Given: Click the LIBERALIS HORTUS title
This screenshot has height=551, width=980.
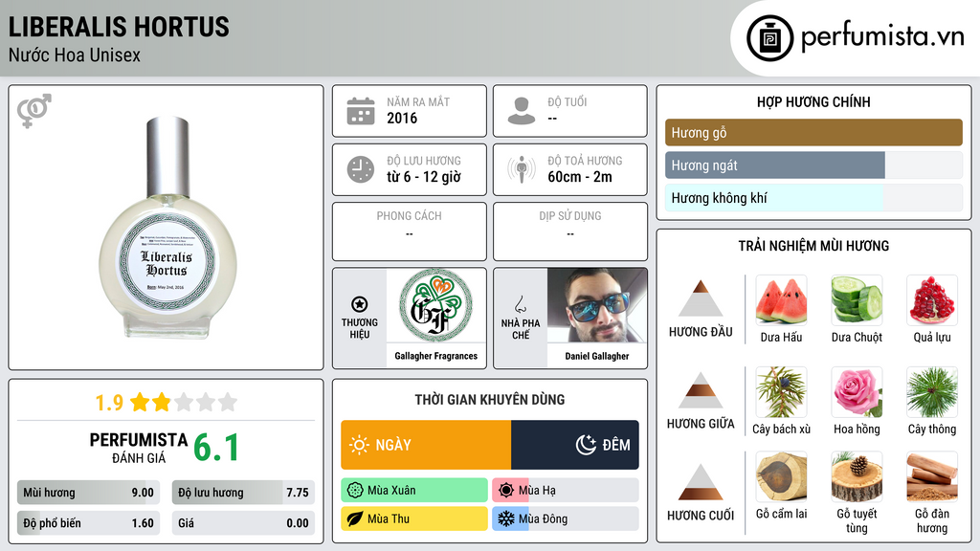Looking at the screenshot, I should [119, 27].
